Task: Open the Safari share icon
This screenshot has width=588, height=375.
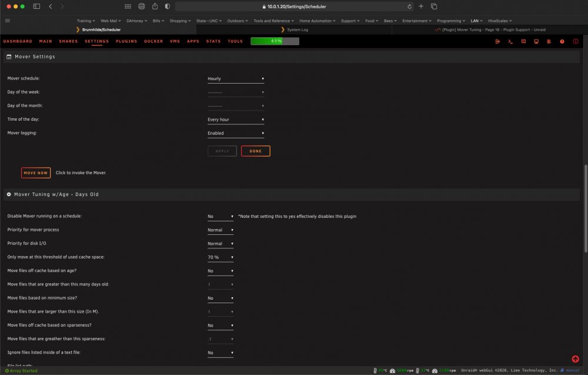Action: (x=155, y=6)
